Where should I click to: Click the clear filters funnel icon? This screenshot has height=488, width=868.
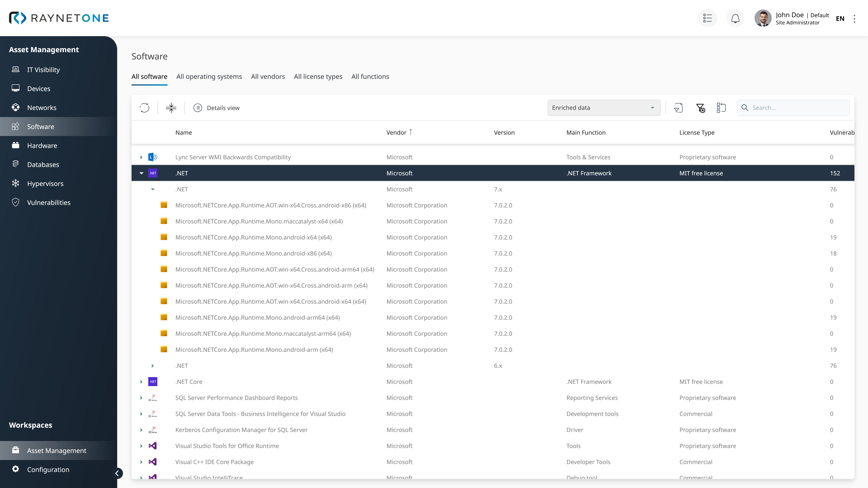[x=701, y=108]
